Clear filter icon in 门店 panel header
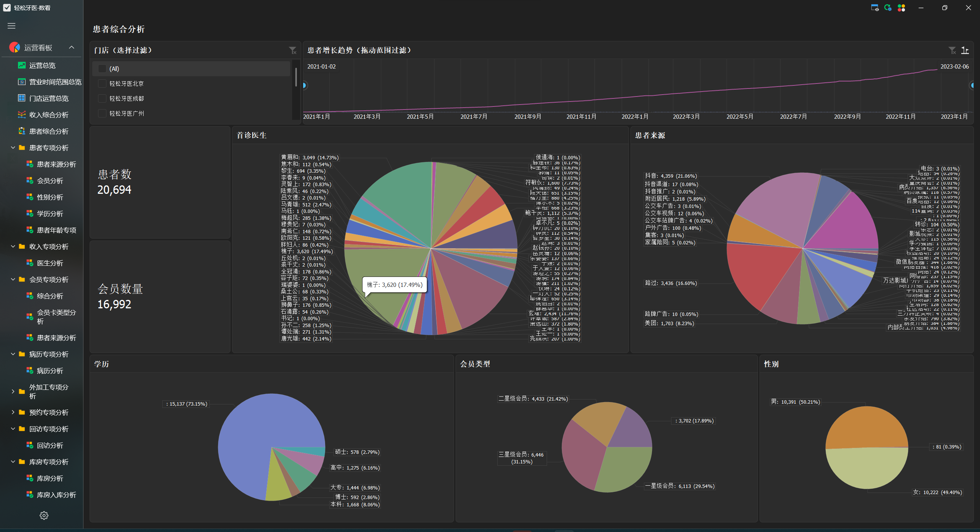980x532 pixels. 292,51
